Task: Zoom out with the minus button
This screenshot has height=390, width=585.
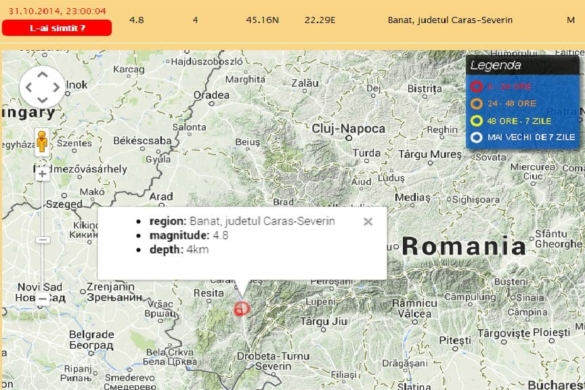Action: 43,299
